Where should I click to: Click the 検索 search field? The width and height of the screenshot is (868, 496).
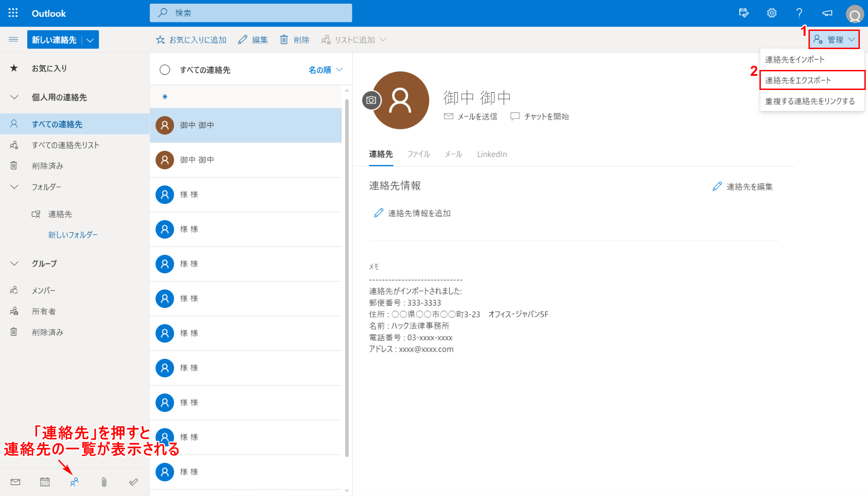(251, 13)
